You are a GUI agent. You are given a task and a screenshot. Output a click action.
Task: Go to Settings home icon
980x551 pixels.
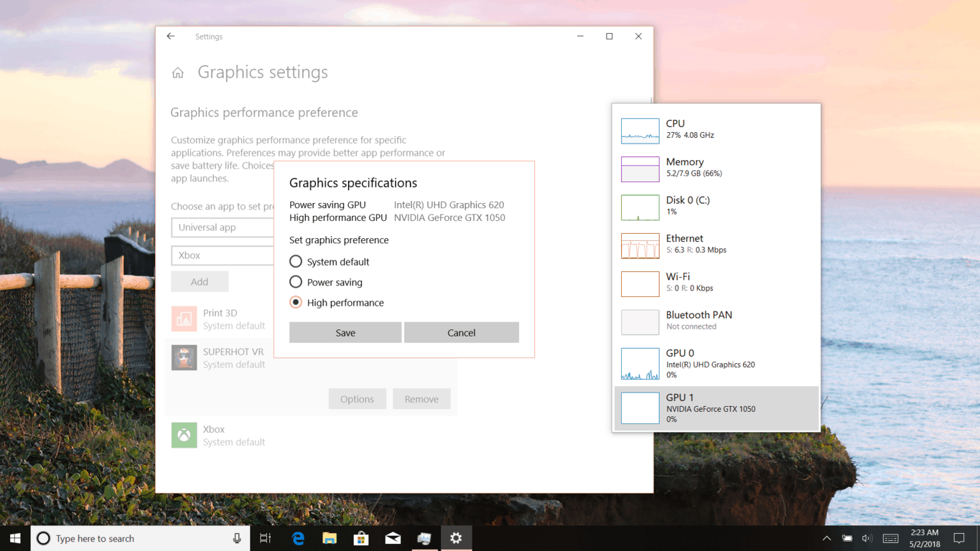178,72
